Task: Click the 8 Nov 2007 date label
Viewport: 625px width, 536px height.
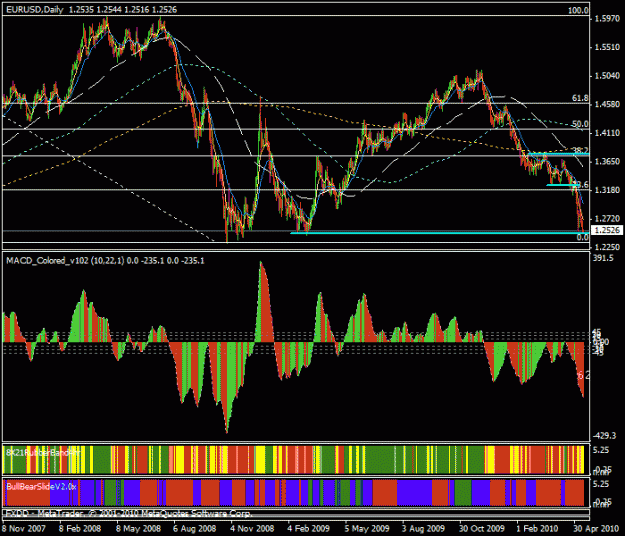Action: click(x=24, y=529)
